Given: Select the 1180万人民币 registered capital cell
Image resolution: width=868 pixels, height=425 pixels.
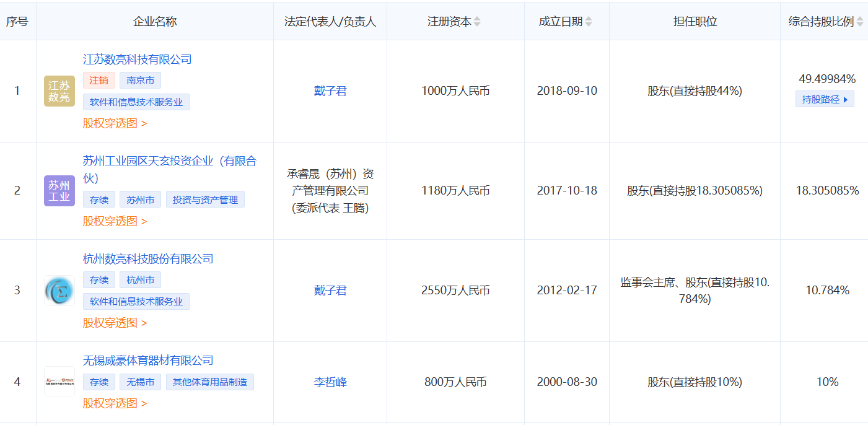Looking at the screenshot, I should tap(455, 191).
